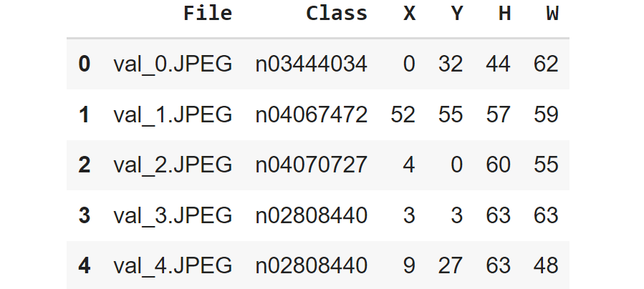Click the W column header
Screen dimensions: 644x289
coord(552,14)
